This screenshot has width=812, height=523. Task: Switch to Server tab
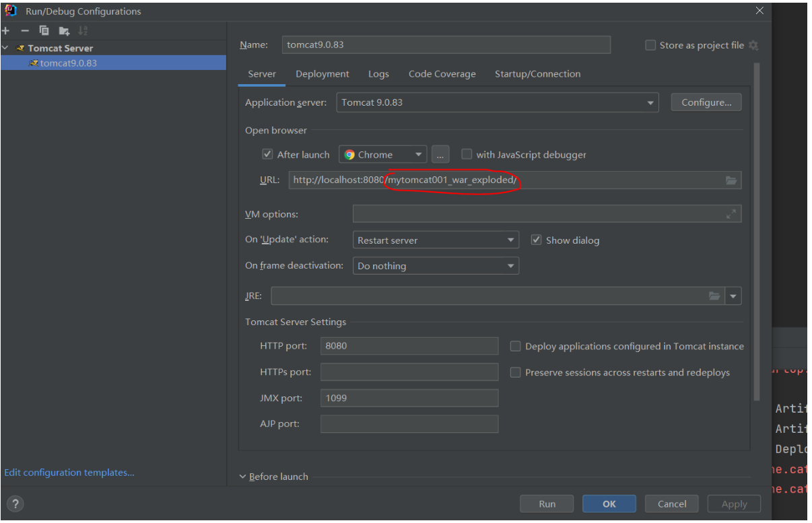[x=262, y=74]
